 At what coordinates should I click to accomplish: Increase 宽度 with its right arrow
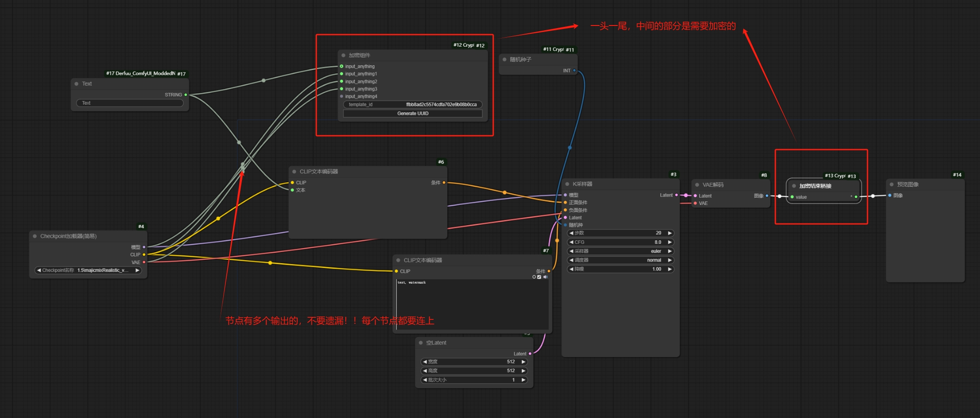[524, 362]
